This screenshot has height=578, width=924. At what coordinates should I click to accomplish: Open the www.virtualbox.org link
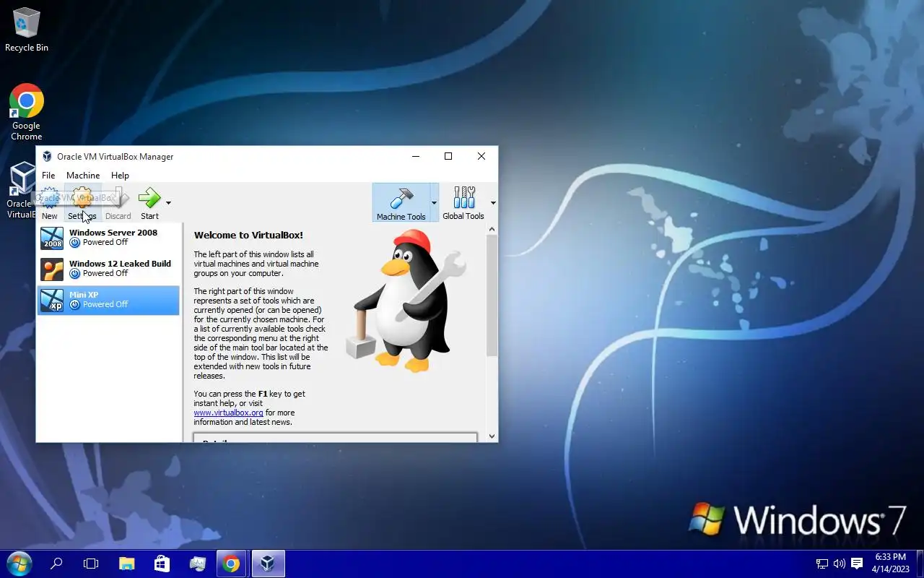click(x=228, y=413)
